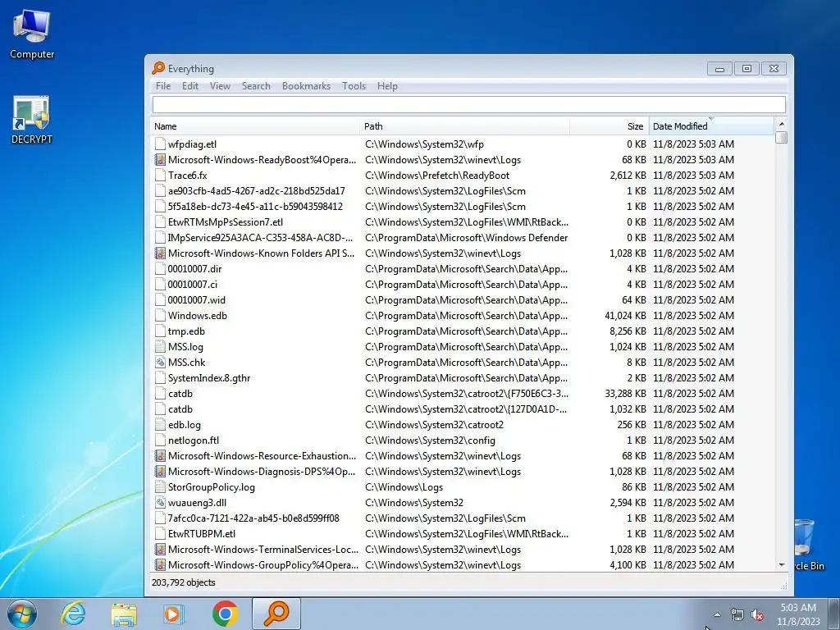Click the Everything taskbar button
The width and height of the screenshot is (840, 630).
click(276, 614)
